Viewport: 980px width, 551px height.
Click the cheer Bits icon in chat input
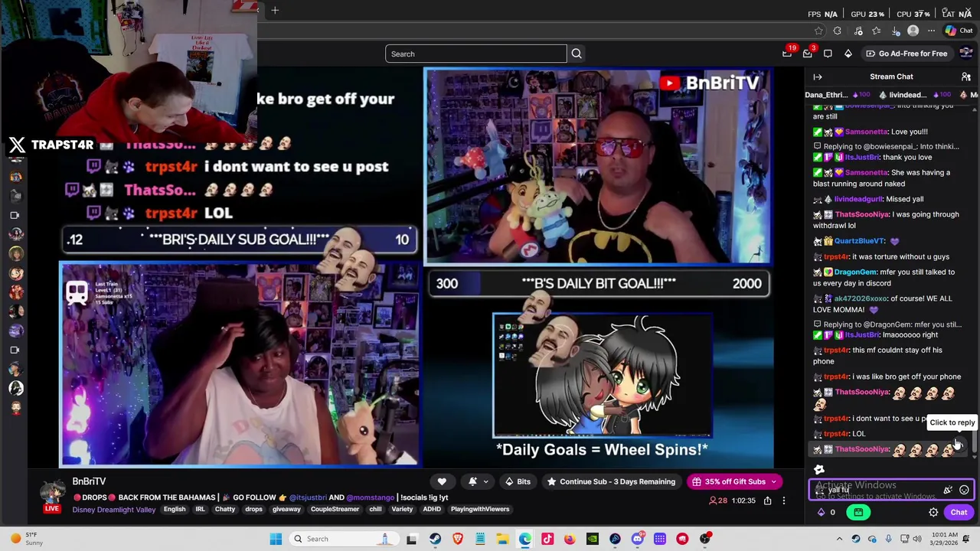pos(949,490)
